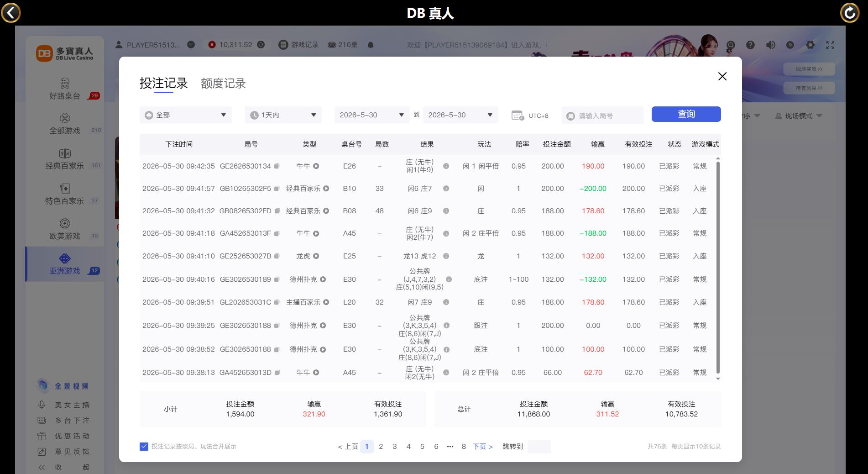Go to page 8
Screen dimensions: 868x474
tap(464, 447)
